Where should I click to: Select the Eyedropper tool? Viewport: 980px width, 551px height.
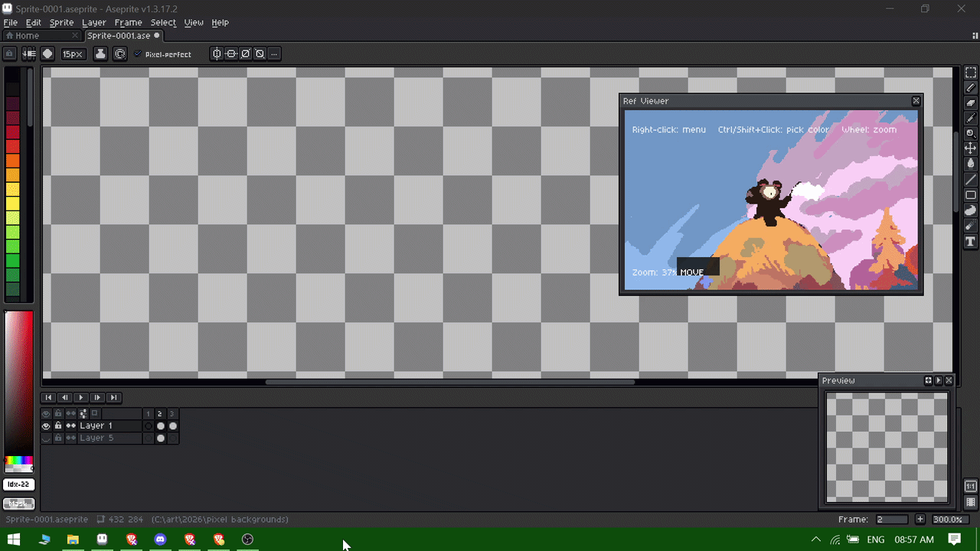click(x=970, y=118)
